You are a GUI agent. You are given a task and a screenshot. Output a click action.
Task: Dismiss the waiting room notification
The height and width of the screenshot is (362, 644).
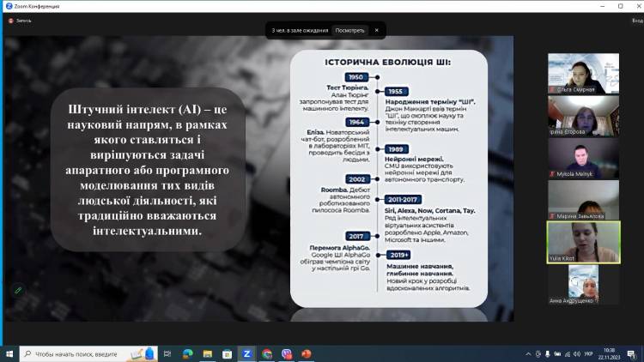click(377, 30)
